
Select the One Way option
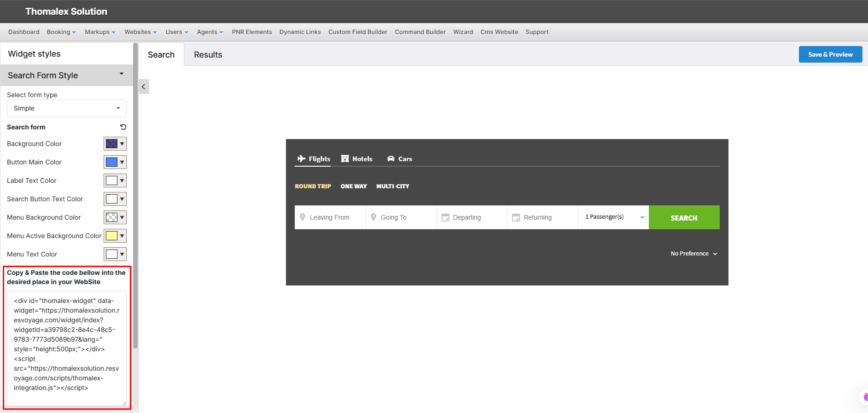[354, 186]
